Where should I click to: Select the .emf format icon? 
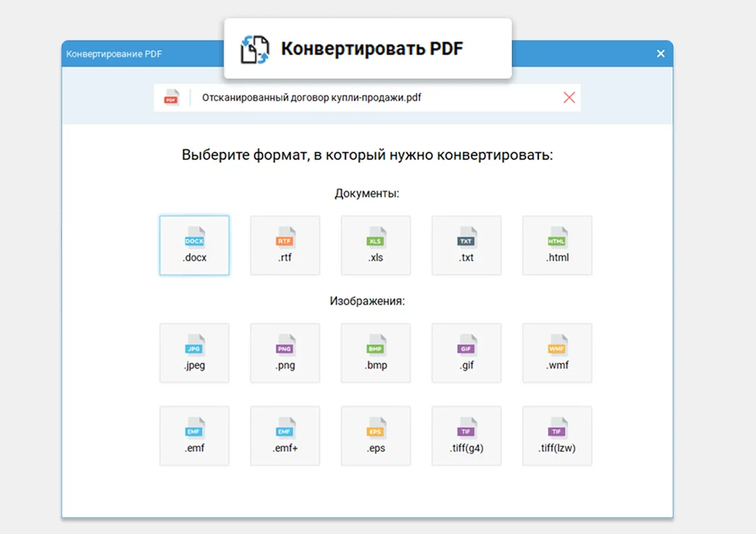click(x=194, y=436)
